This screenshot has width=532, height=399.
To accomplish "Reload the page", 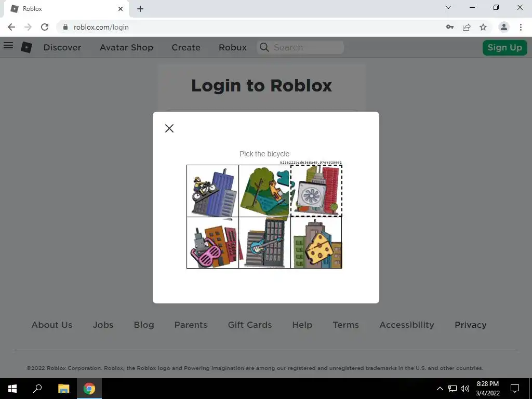I will tap(45, 27).
